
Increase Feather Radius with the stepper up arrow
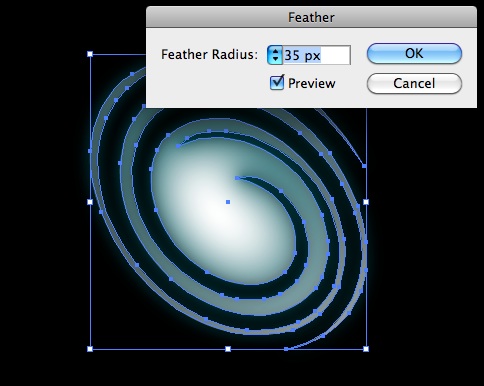275,51
